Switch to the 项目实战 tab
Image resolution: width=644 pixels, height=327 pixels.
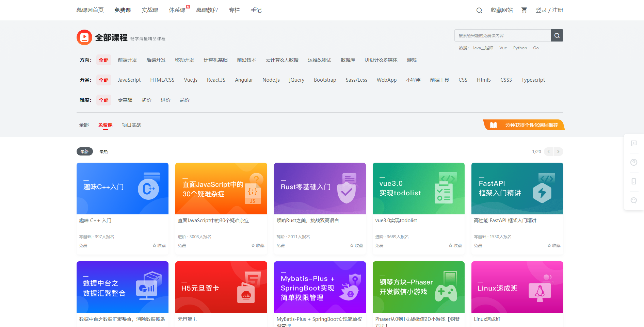[131, 125]
